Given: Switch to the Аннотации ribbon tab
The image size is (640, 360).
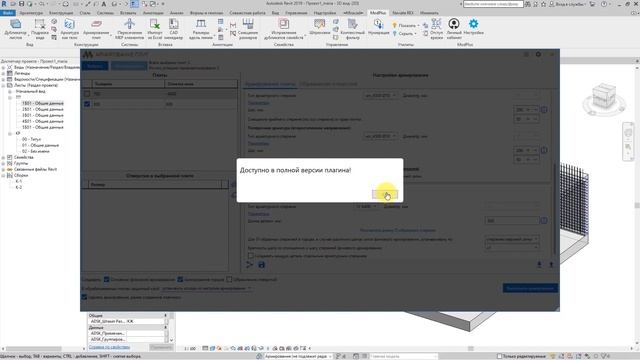Looking at the screenshot, I should [153, 13].
